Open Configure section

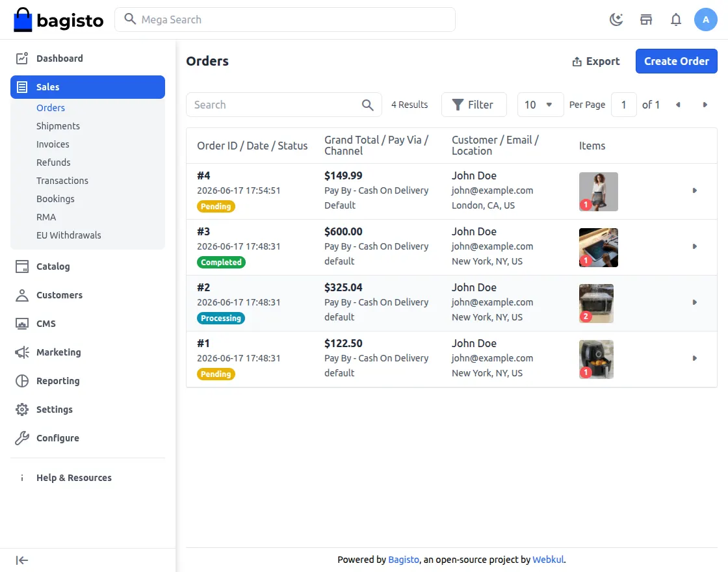coord(88,438)
